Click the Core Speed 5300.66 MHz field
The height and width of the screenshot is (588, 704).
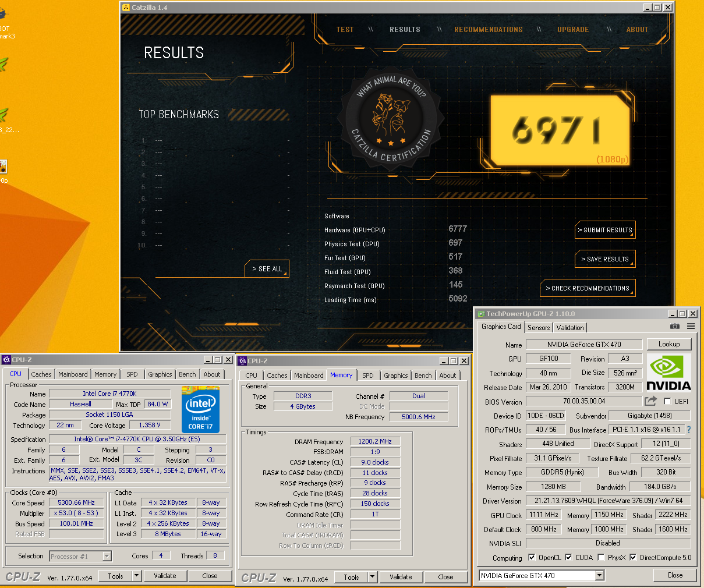click(x=76, y=502)
